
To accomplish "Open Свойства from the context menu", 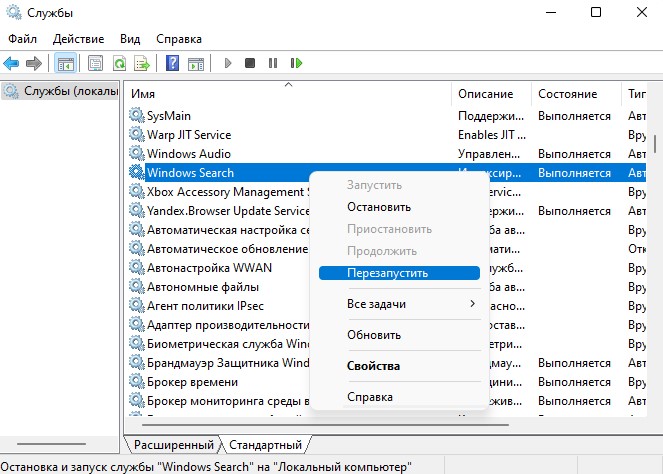I will tap(399, 366).
